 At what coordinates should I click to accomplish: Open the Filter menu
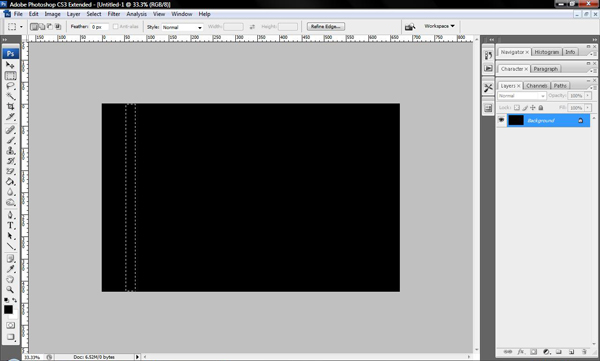pyautogui.click(x=114, y=14)
